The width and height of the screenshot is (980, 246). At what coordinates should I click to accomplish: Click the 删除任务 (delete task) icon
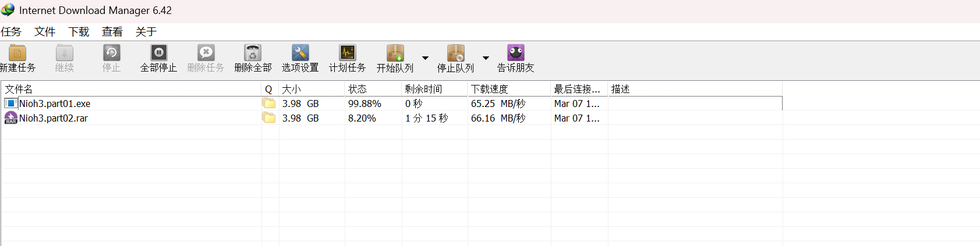(206, 53)
